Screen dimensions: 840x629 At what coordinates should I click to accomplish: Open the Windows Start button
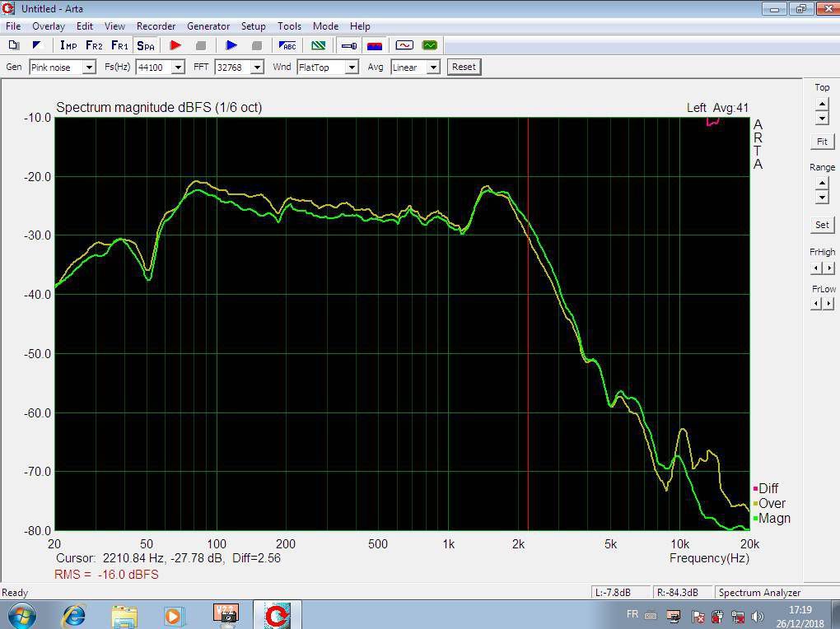tap(21, 616)
